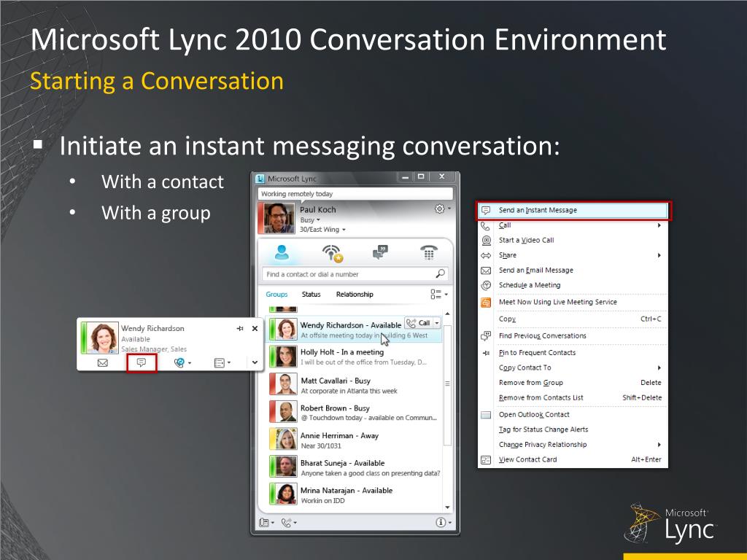Click the contact list scroll down arrow
This screenshot has width=747, height=560.
[447, 507]
